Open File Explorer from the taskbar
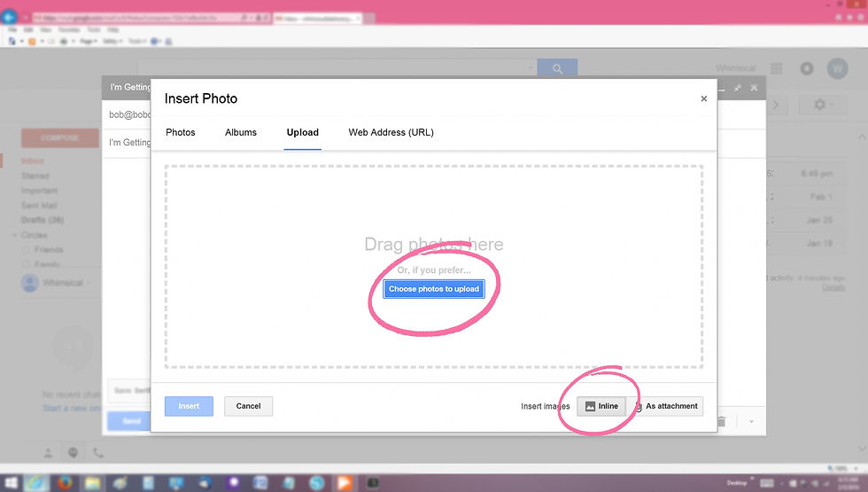 (92, 483)
